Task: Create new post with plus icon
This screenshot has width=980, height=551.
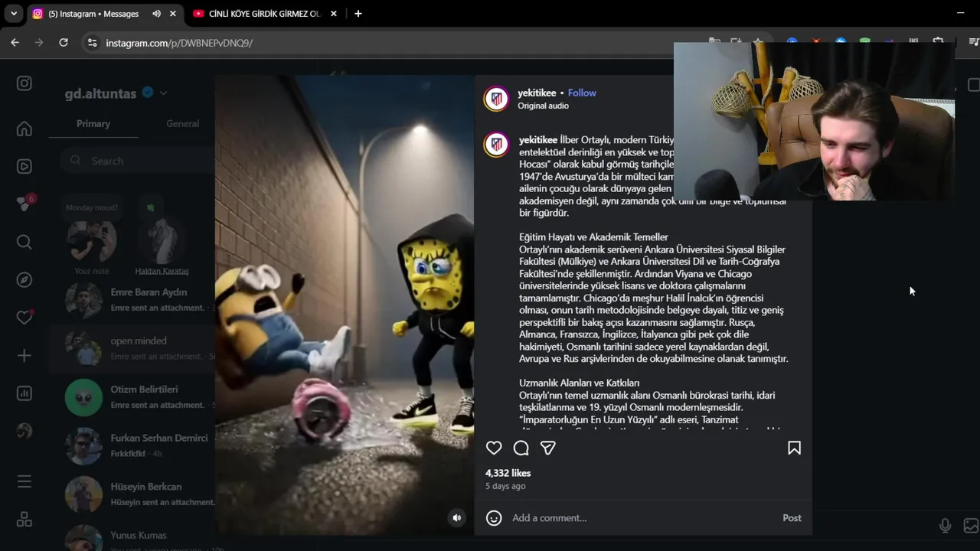Action: point(24,356)
